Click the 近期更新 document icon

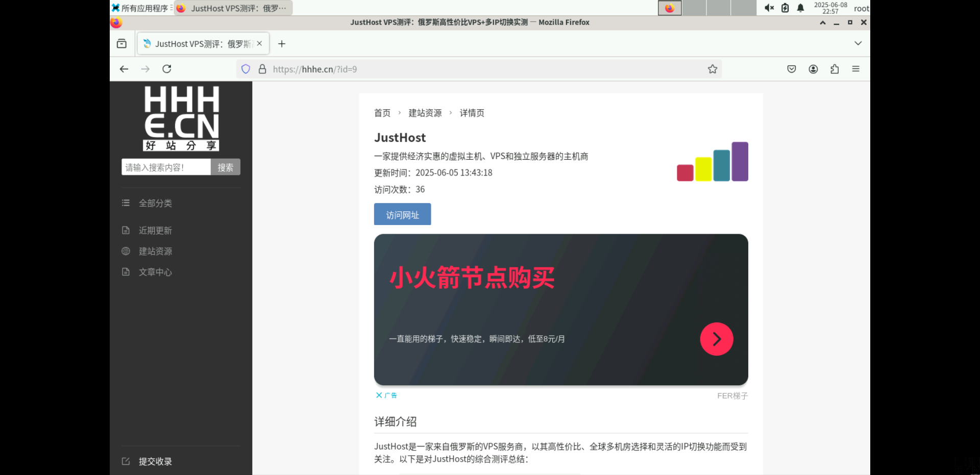pos(126,230)
